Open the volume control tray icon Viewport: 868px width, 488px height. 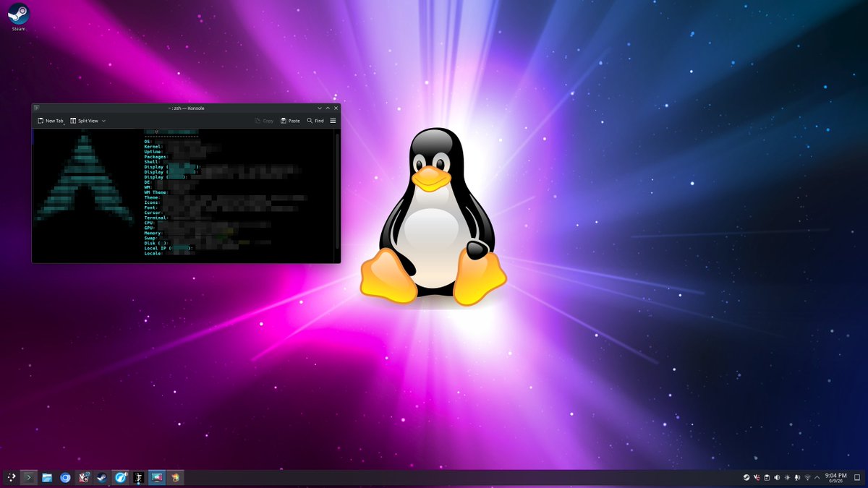(777, 478)
